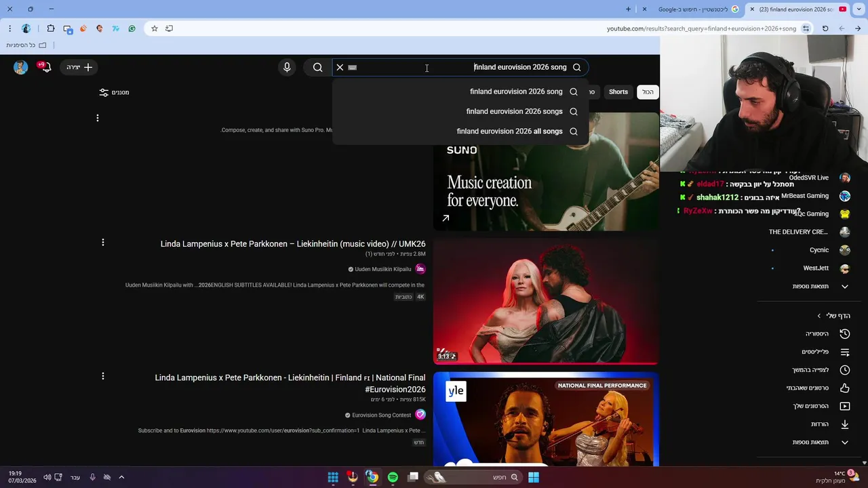Open the Create (יצירה) button
This screenshot has width=868, height=488.
click(x=79, y=67)
